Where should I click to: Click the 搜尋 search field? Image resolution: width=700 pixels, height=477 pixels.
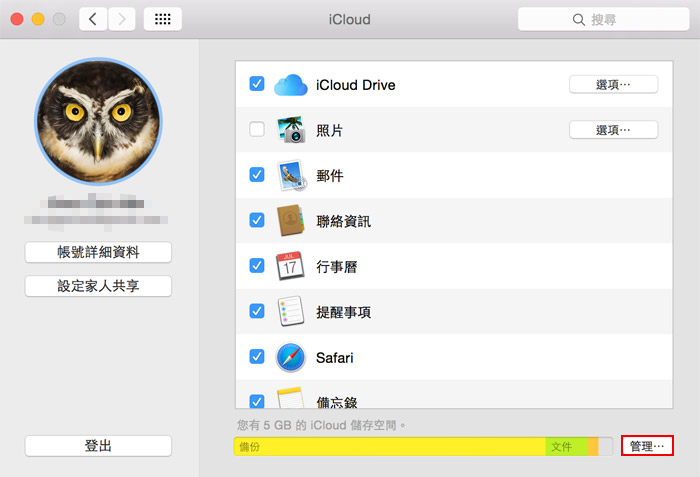pyautogui.click(x=604, y=19)
